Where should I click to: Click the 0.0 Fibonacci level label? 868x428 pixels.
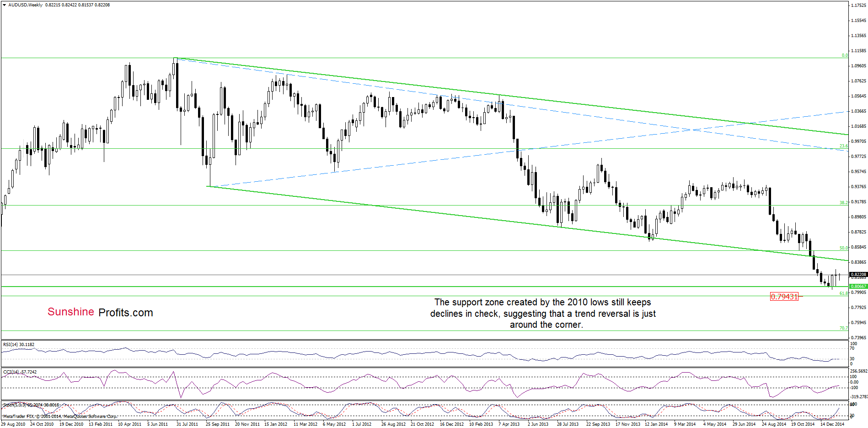tap(845, 55)
